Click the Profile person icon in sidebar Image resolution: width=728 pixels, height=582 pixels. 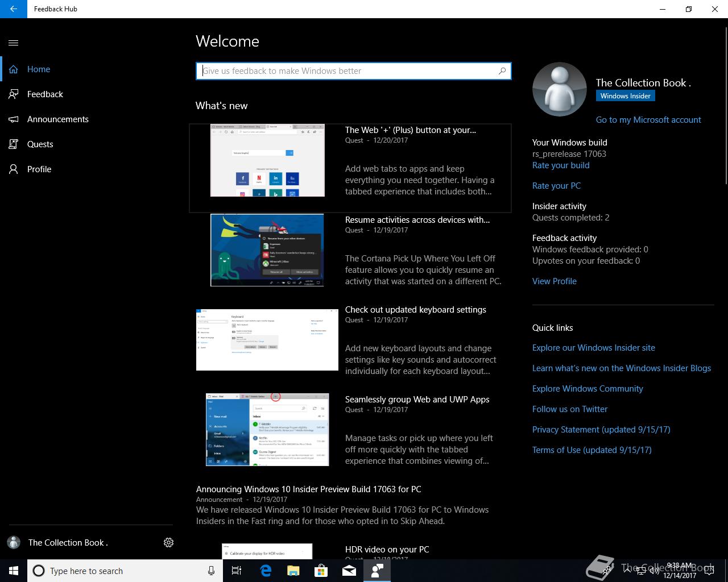[14, 169]
